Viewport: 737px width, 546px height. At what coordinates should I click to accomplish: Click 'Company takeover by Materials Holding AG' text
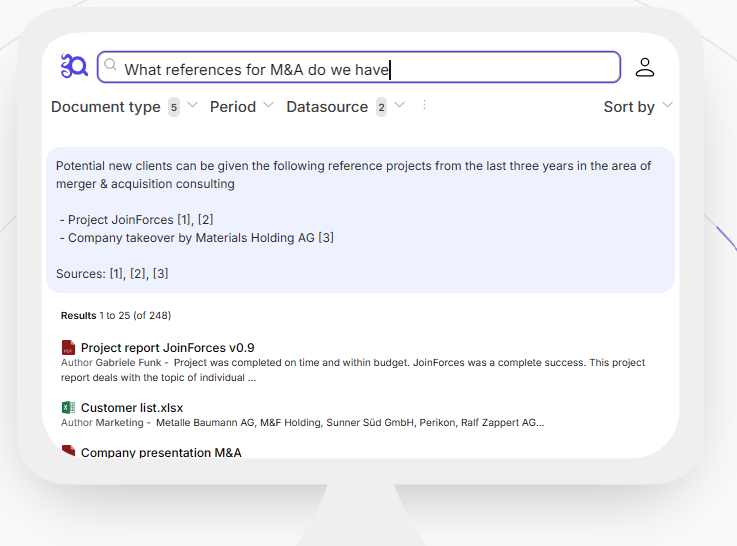coord(191,237)
